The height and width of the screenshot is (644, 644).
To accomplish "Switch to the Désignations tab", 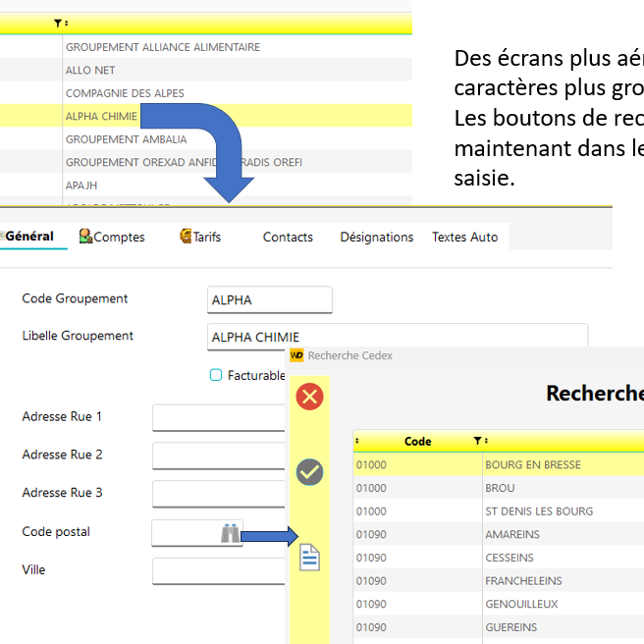I will click(376, 237).
